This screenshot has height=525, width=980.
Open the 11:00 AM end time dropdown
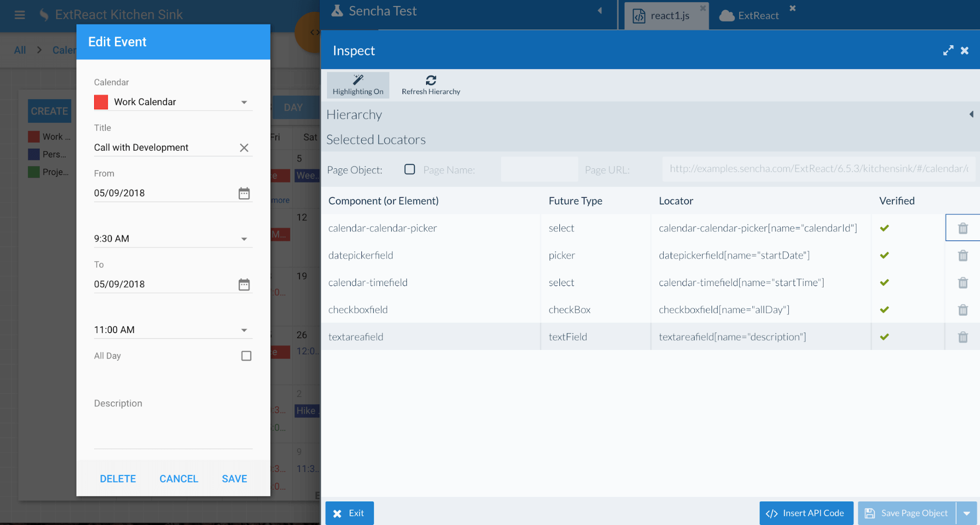[244, 330]
